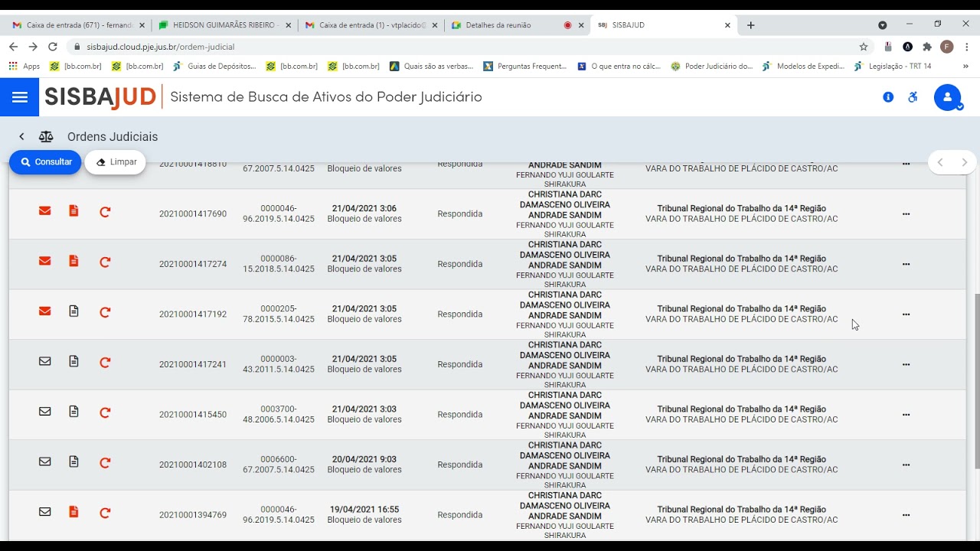Open more options for order 20210001417192
980x551 pixels.
tap(906, 315)
